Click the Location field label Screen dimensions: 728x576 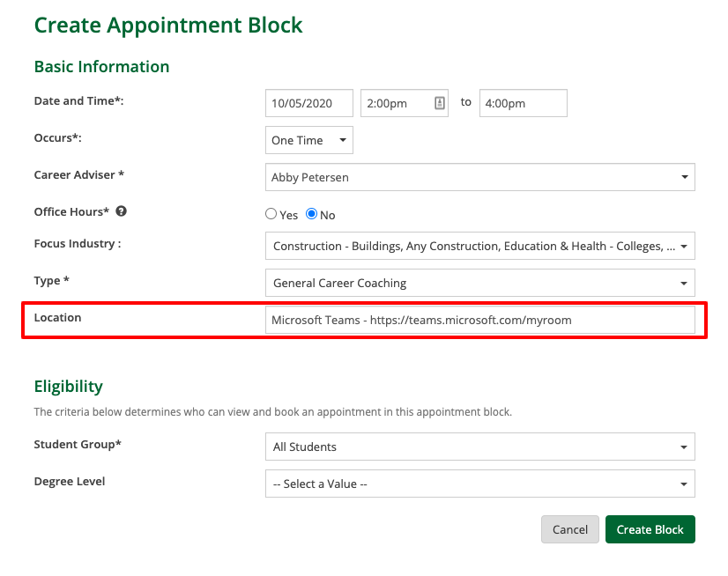pyautogui.click(x=57, y=318)
